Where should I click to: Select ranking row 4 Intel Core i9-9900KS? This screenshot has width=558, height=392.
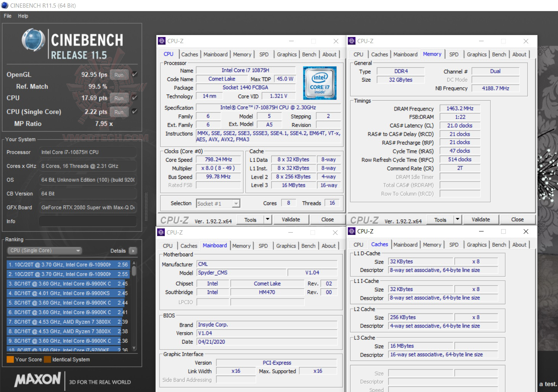68,293
